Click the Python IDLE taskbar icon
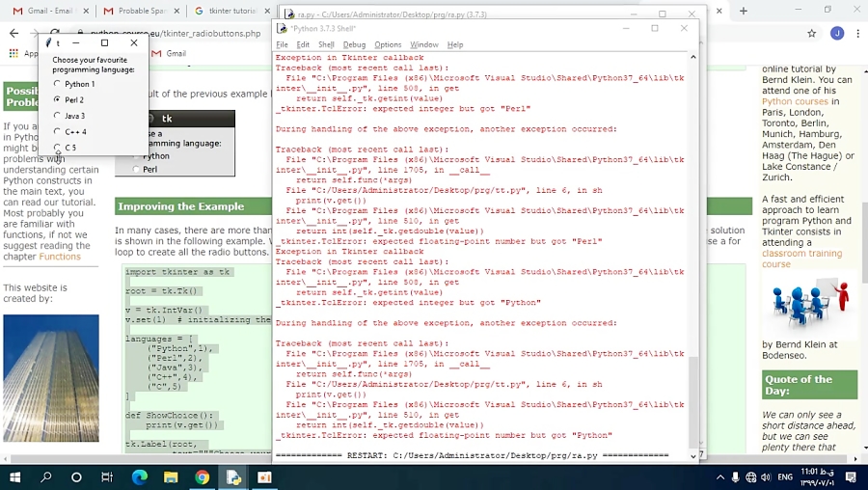 (233, 476)
